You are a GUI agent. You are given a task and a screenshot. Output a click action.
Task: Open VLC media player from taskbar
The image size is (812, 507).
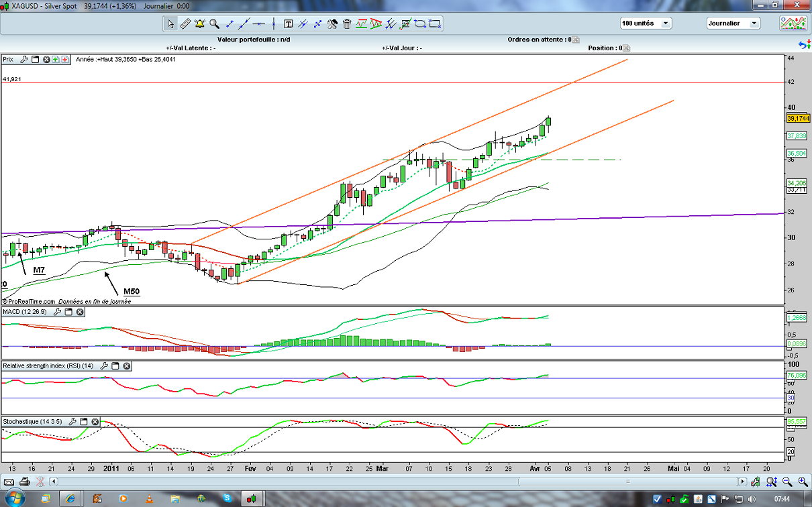click(x=150, y=498)
